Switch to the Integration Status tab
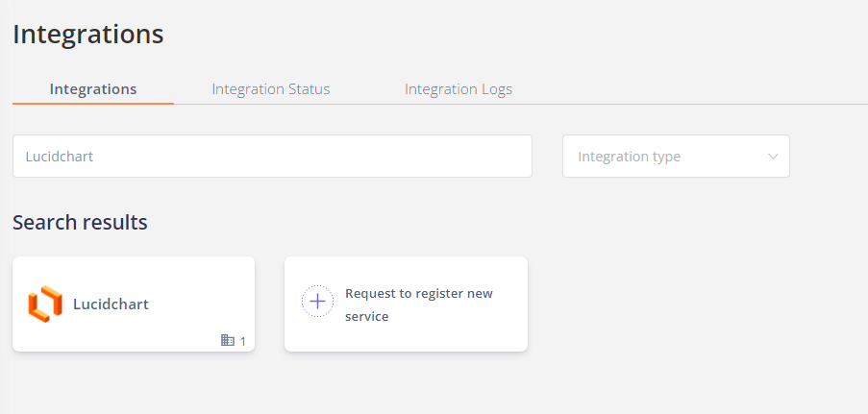The height and width of the screenshot is (414, 868). [271, 89]
